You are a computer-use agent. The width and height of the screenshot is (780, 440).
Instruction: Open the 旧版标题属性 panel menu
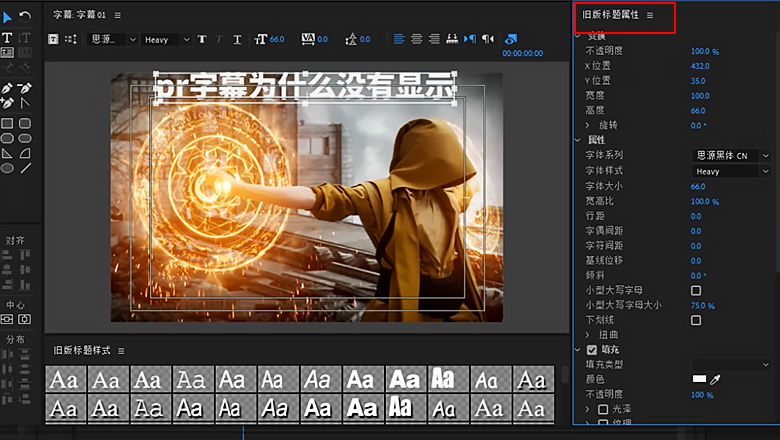(650, 15)
